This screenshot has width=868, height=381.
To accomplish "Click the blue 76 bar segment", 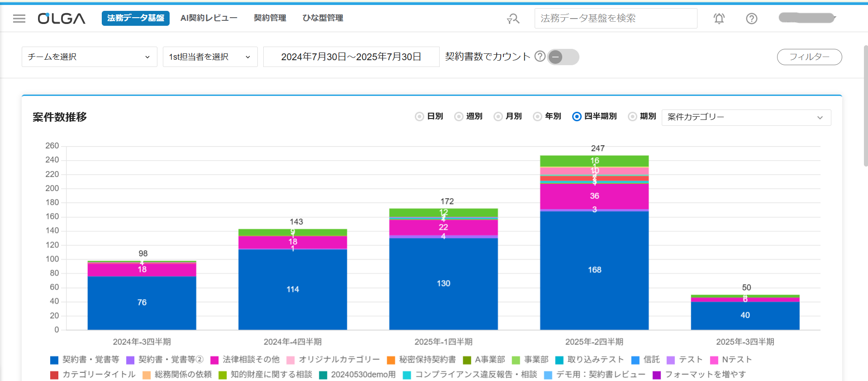I will click(142, 303).
